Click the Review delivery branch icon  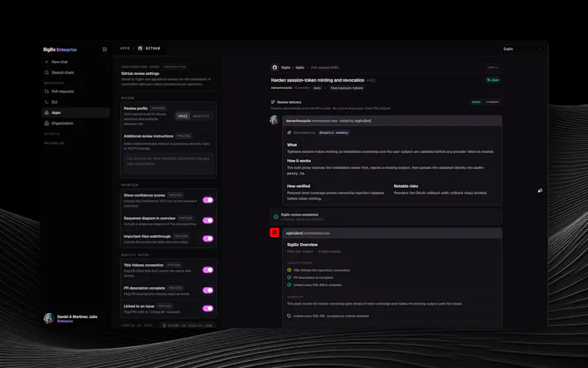coord(273,102)
